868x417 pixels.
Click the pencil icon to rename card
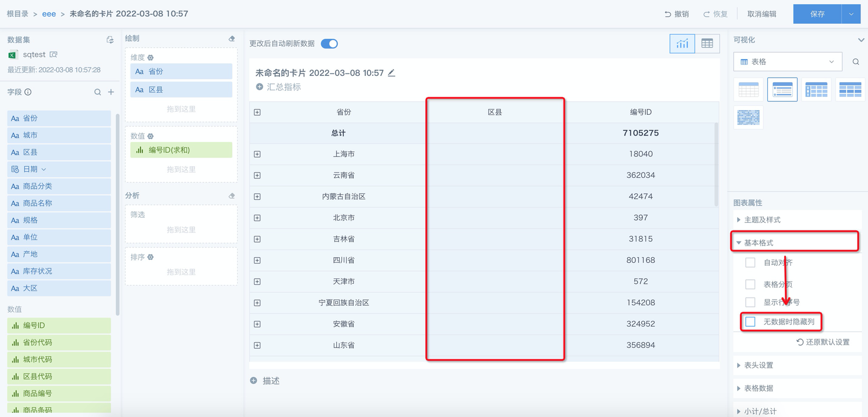[392, 73]
